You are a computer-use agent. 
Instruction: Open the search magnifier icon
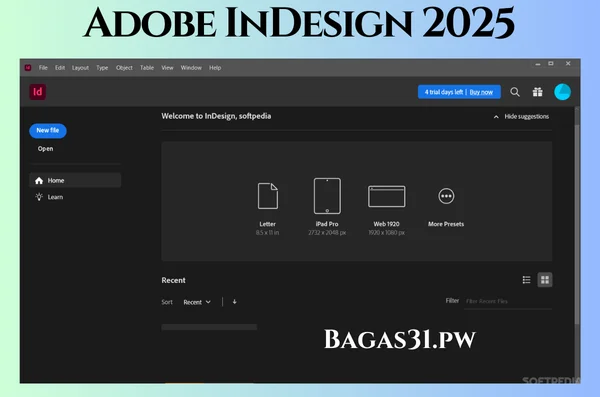(515, 92)
